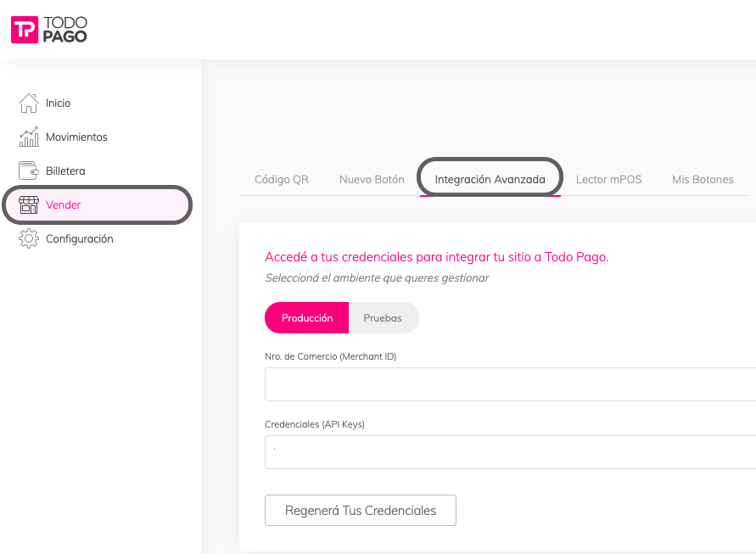Switch to the Pruebas environment
The width and height of the screenshot is (756, 554).
(384, 318)
